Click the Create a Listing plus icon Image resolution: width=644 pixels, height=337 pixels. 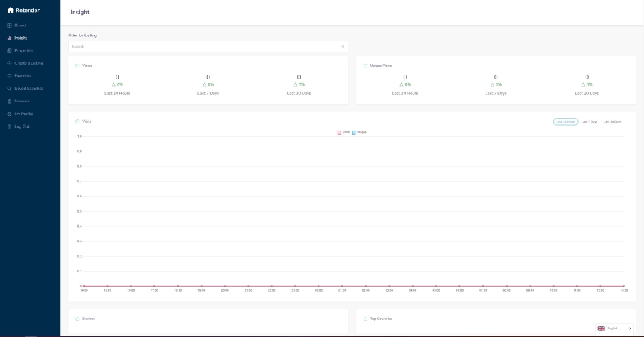click(x=9, y=64)
